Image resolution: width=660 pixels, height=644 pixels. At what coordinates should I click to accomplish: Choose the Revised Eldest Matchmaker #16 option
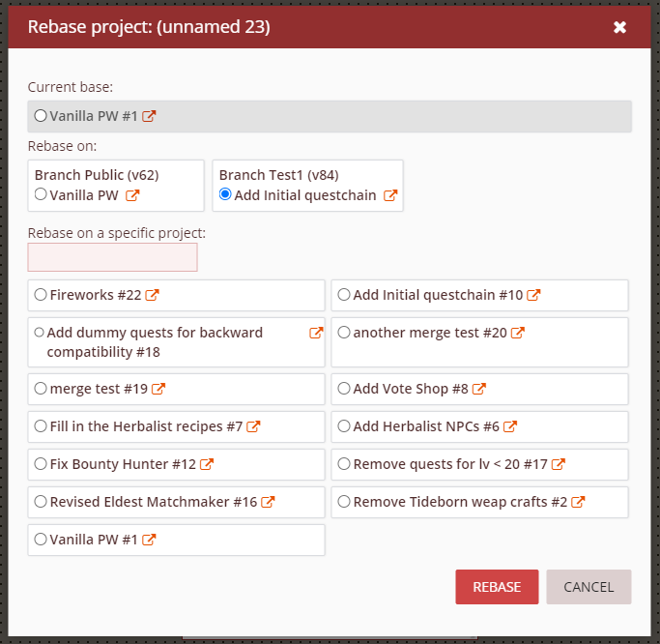coord(41,502)
